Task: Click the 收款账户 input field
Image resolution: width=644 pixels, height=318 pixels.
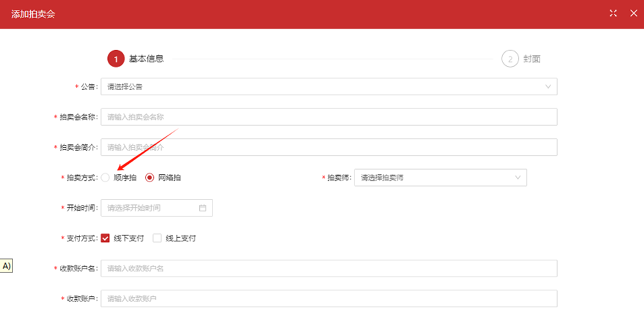Action: point(329,298)
